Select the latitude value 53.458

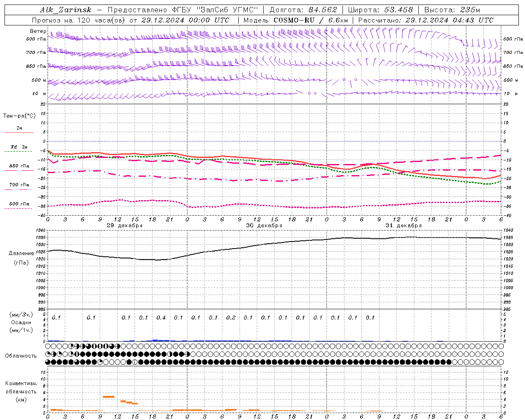coord(399,10)
